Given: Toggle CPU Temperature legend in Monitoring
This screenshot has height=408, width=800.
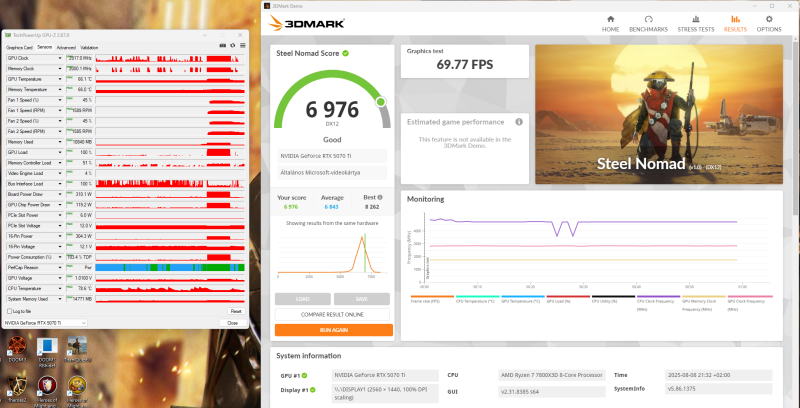Looking at the screenshot, I should pos(478,299).
